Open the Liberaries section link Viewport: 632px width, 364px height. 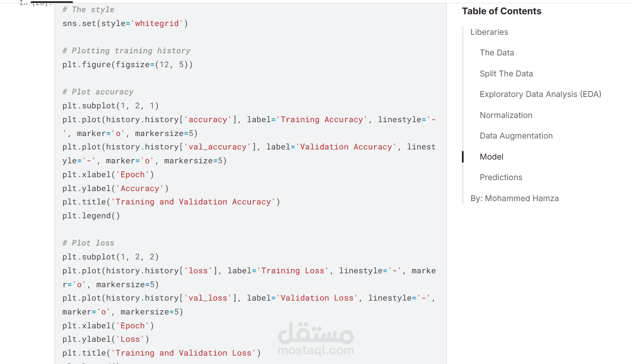pyautogui.click(x=489, y=32)
